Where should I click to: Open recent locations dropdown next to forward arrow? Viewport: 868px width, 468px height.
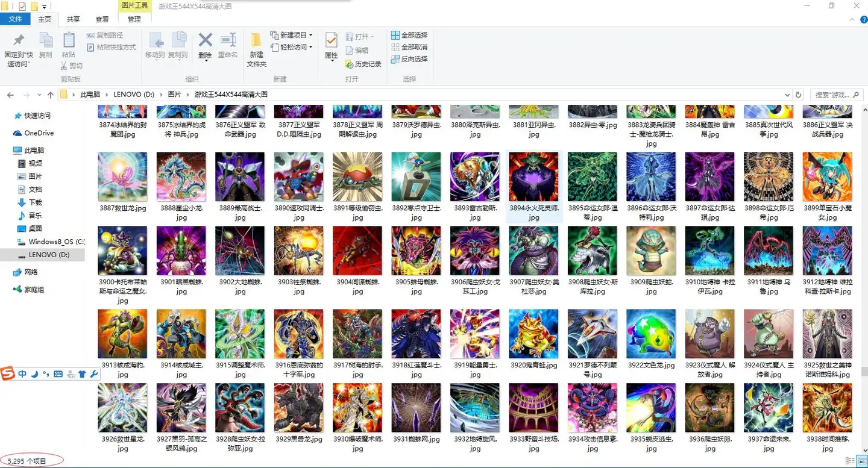pos(38,95)
